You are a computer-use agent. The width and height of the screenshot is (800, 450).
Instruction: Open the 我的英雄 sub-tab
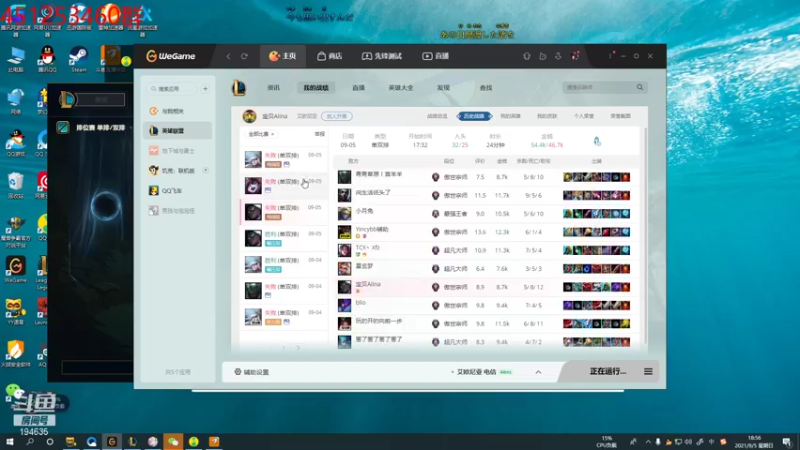click(x=510, y=116)
